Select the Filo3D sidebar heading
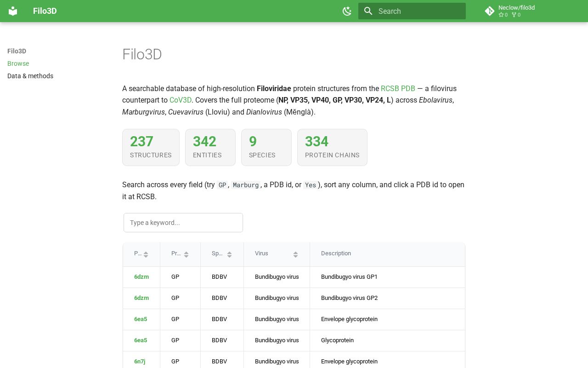The image size is (588, 368). tap(17, 51)
